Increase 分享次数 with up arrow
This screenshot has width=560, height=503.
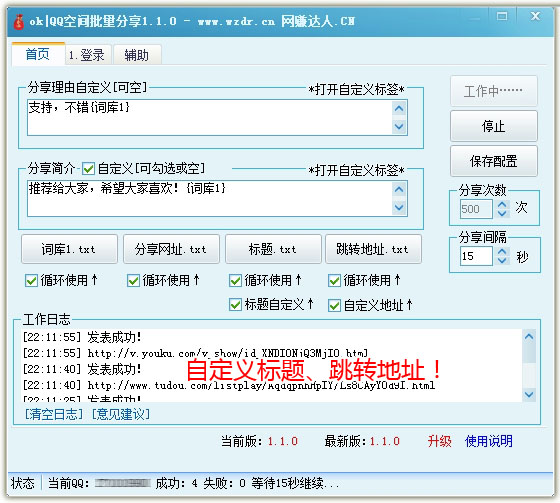[x=502, y=205]
